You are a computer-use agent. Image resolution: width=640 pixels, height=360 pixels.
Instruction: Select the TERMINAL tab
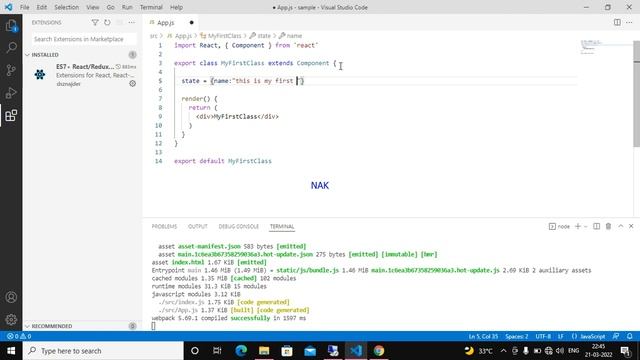pyautogui.click(x=282, y=227)
